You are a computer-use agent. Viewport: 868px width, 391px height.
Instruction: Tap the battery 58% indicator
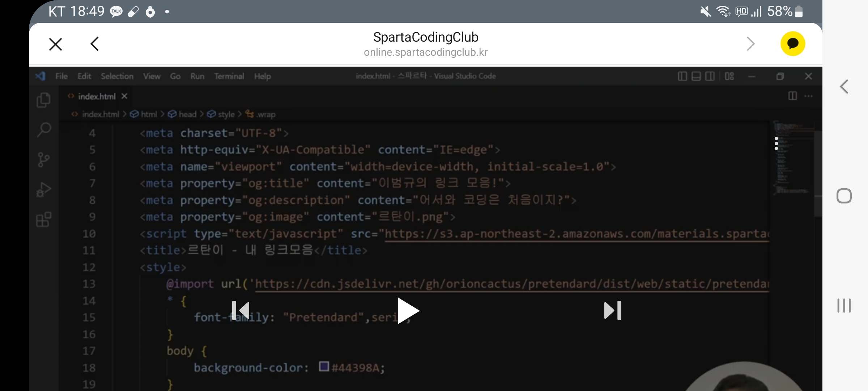(x=785, y=12)
